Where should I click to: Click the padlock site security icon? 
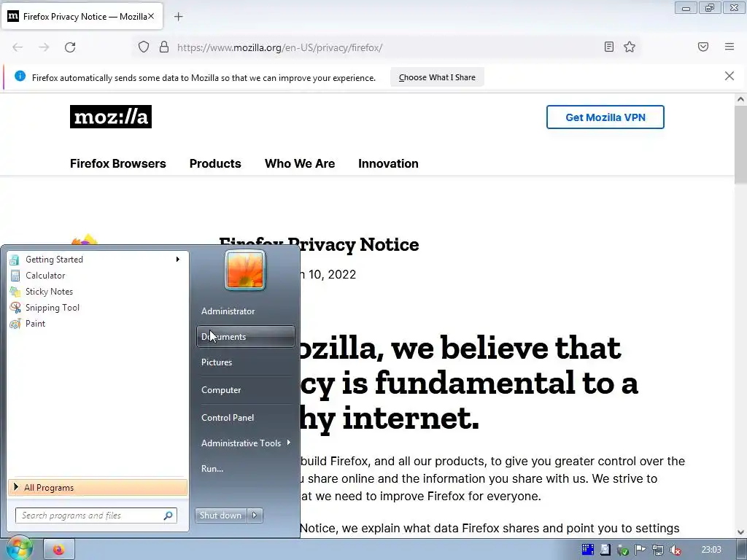164,47
